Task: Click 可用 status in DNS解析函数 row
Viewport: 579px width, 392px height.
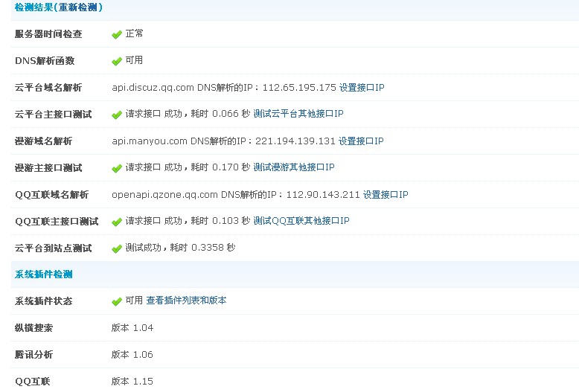Action: click(134, 60)
